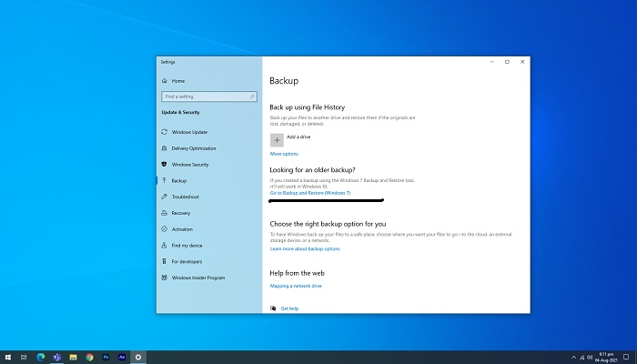
Task: Click the Looking for an older backup? heading
Action: [312, 170]
